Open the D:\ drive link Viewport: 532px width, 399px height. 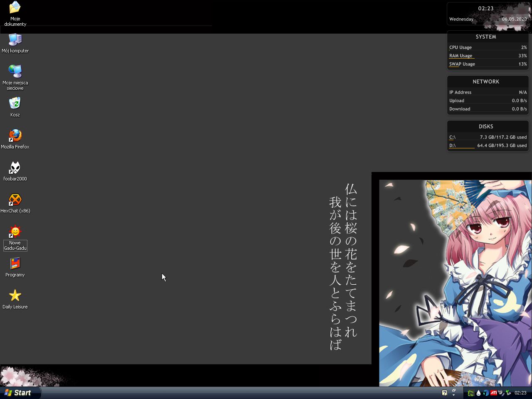coord(452,145)
